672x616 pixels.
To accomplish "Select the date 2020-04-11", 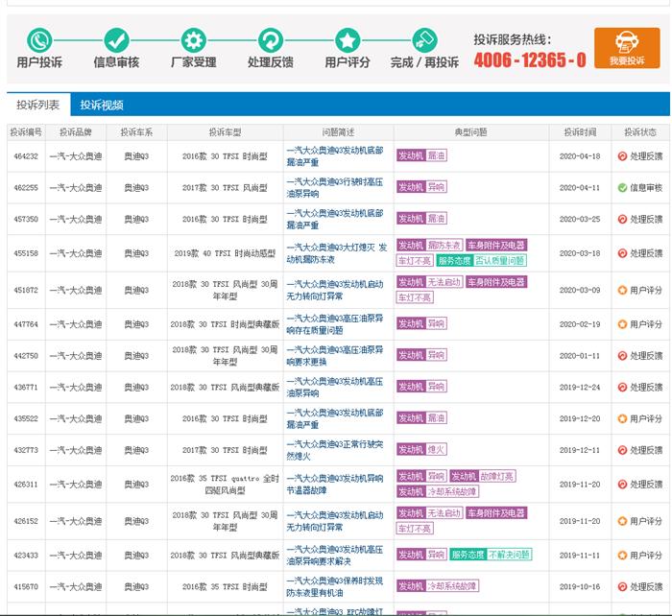I will pos(580,188).
